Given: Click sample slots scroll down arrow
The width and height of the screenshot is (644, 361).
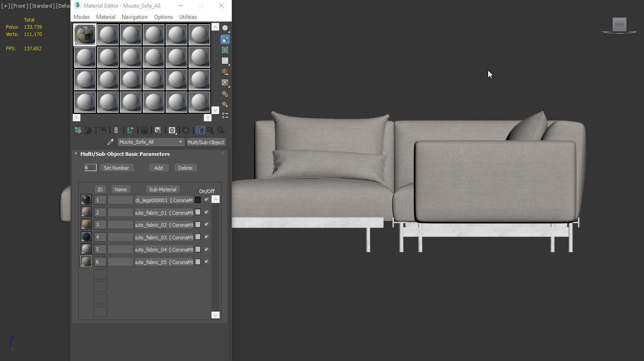Looking at the screenshot, I should [x=215, y=110].
